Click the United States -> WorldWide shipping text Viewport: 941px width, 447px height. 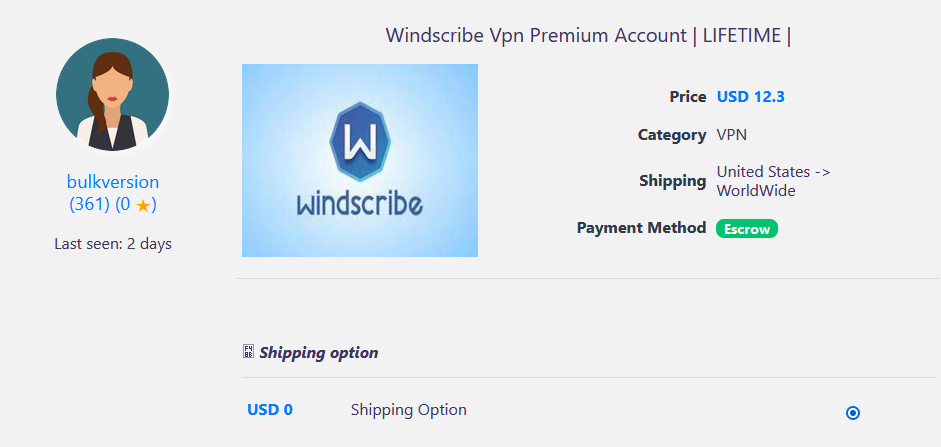(773, 181)
